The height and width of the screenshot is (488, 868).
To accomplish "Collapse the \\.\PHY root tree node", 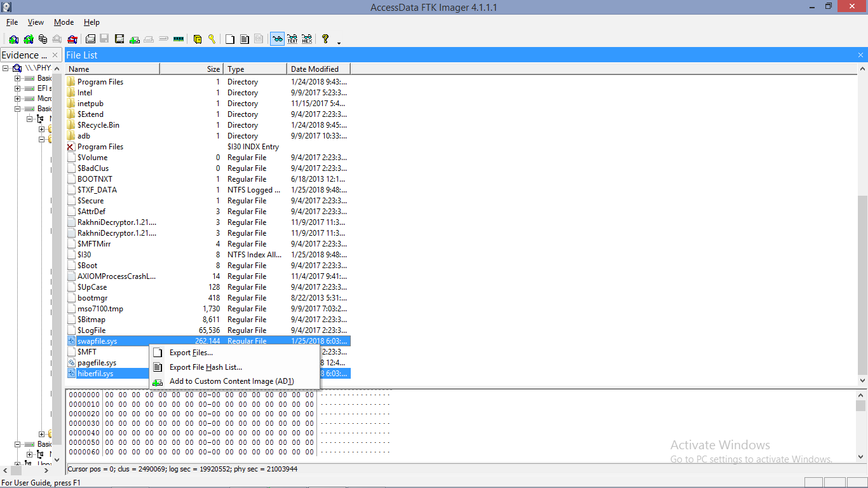I will [x=6, y=68].
